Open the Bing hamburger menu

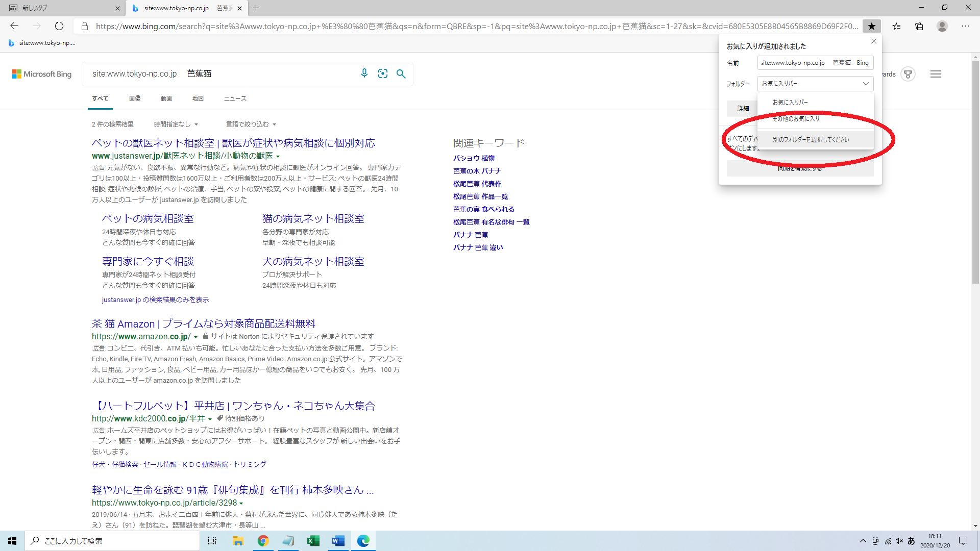(x=936, y=74)
